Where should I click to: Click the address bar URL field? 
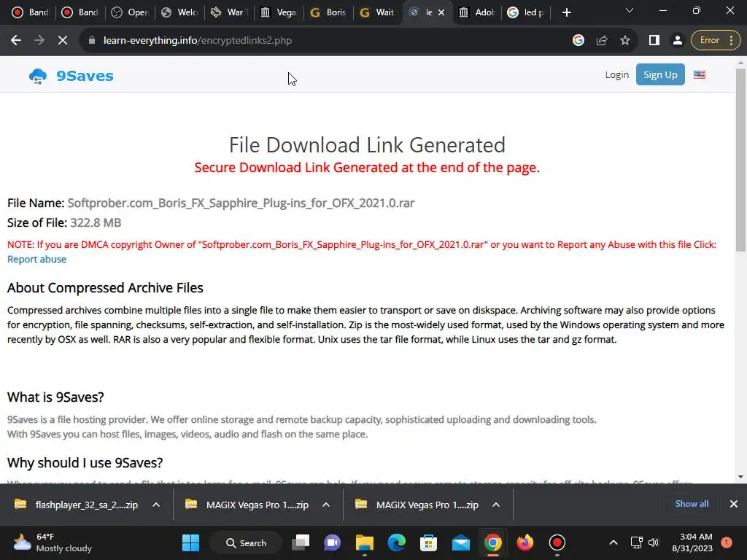329,41
